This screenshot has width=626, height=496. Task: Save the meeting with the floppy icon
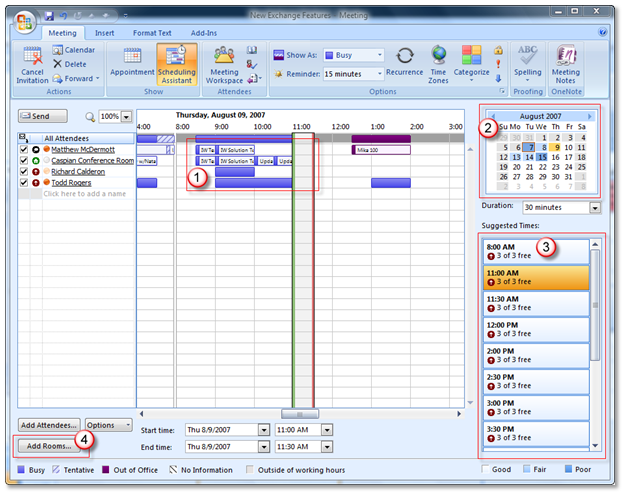tap(49, 16)
